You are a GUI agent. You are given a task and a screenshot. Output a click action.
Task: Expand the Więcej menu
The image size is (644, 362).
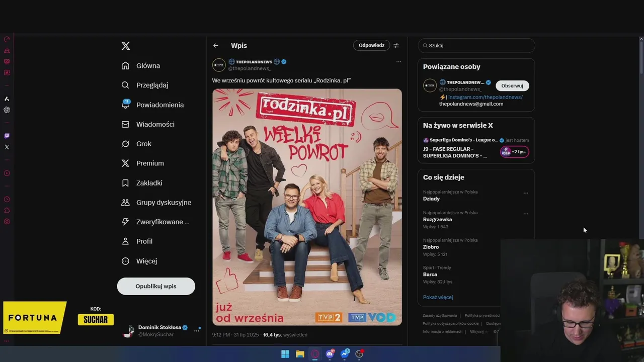pyautogui.click(x=139, y=261)
